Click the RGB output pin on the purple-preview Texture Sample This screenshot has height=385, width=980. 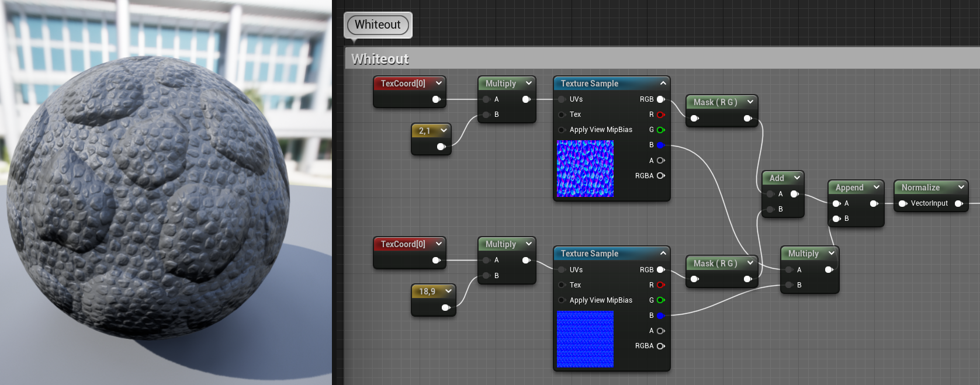click(x=661, y=99)
